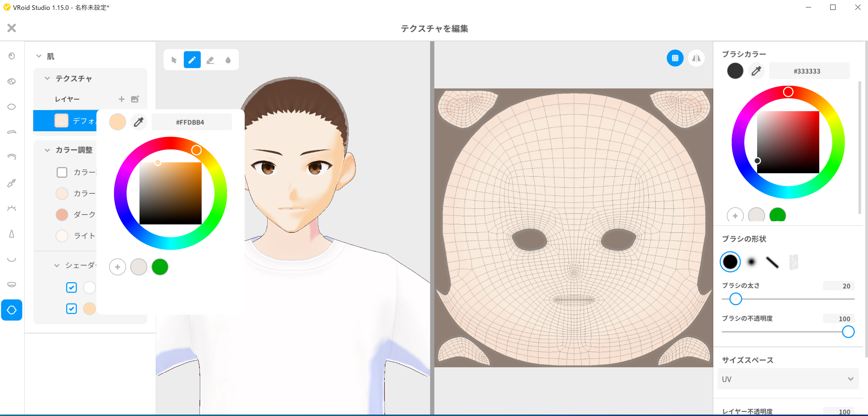The width and height of the screenshot is (868, 416).
Task: Close the texture editor with X
Action: coord(12,28)
